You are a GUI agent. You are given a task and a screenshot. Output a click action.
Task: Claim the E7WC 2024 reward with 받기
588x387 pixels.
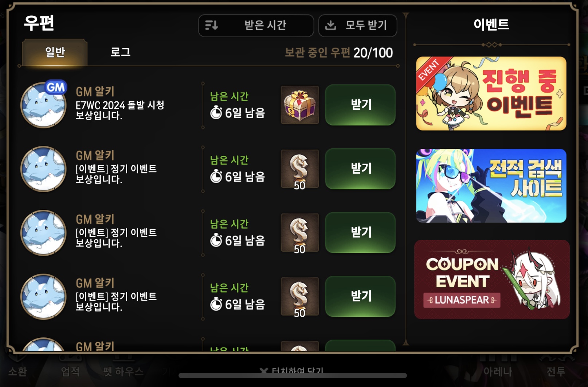[x=360, y=105]
